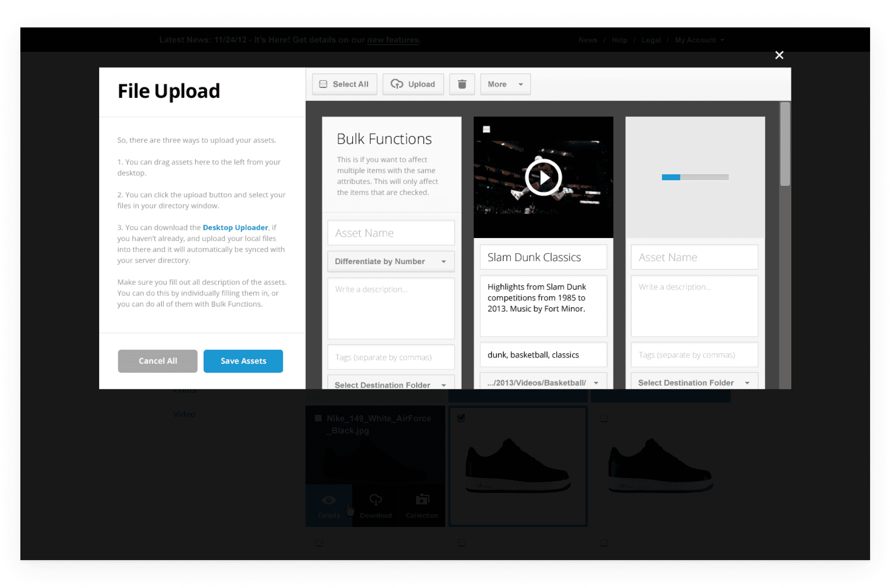Open the ../2013/Videos/Basketball/ folder dropdown
Screen dimensions: 890x588
[543, 381]
